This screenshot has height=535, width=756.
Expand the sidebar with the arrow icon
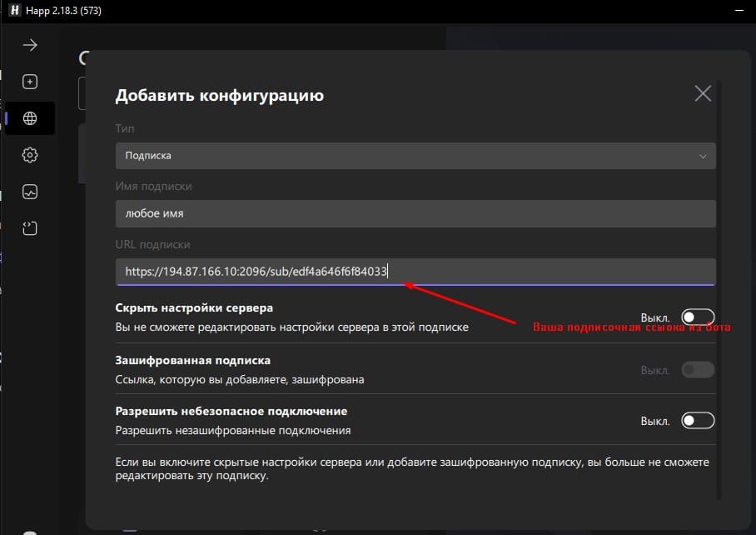pos(30,45)
